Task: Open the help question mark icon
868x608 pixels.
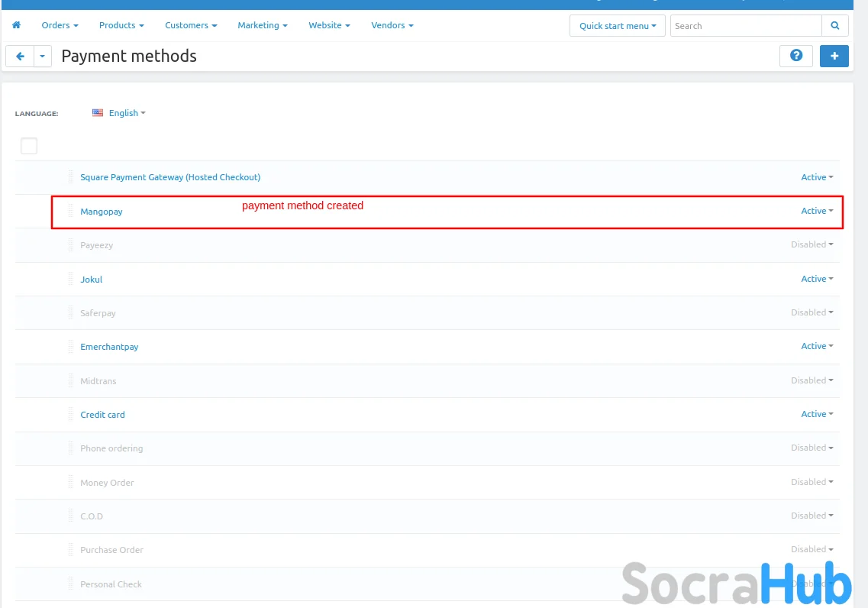Action: (795, 56)
